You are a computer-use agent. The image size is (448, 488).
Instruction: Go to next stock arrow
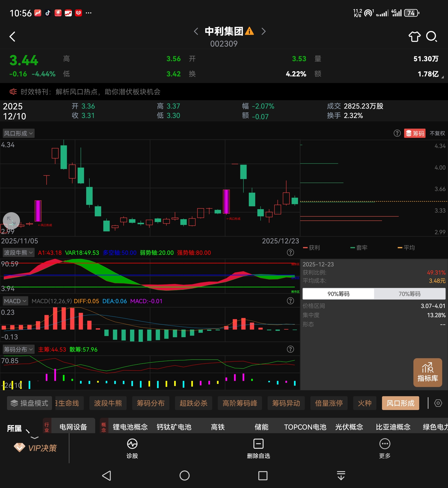point(264,31)
